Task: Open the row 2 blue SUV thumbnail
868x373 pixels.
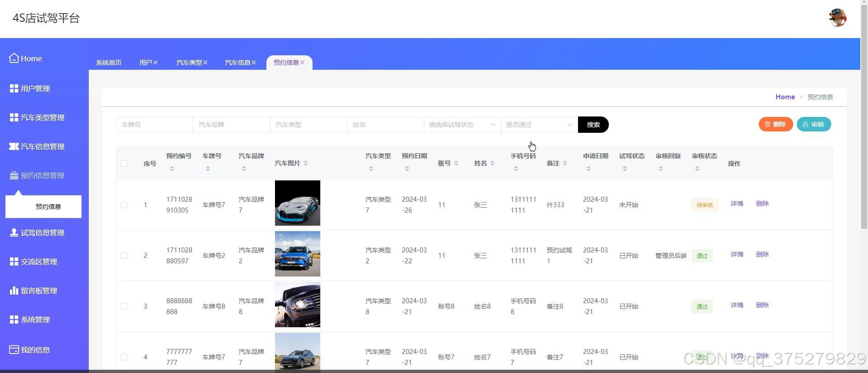Action: point(298,254)
